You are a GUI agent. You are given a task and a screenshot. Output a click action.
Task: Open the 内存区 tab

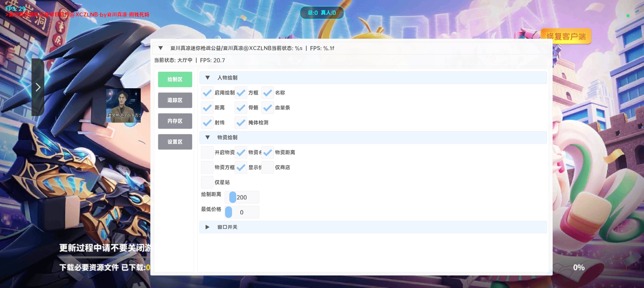tap(175, 121)
